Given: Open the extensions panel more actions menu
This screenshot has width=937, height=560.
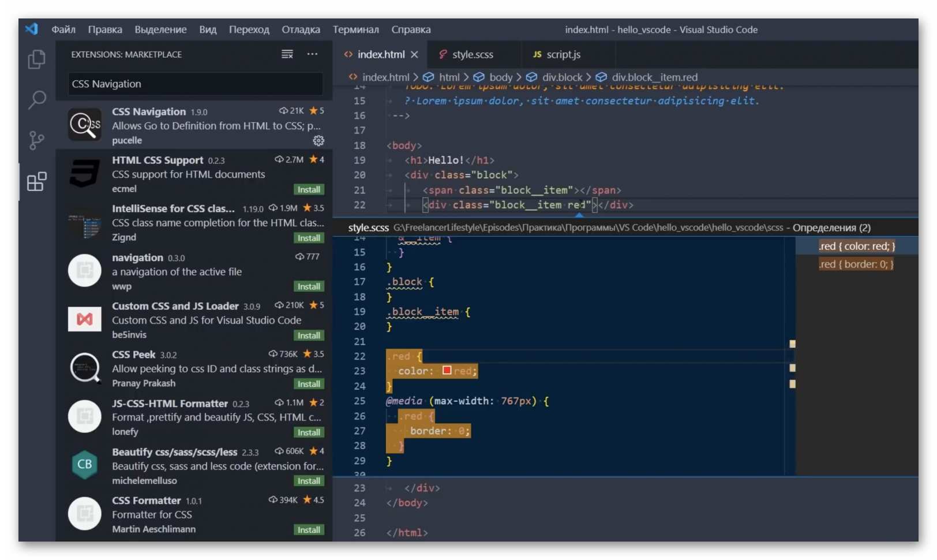Looking at the screenshot, I should [x=312, y=54].
